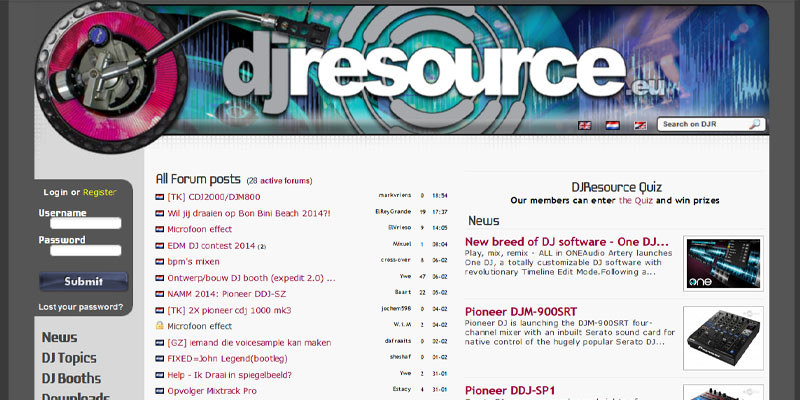Open [TK] 2X pioneer cdj 1000 mk3 post
The image size is (800, 400).
(x=229, y=310)
